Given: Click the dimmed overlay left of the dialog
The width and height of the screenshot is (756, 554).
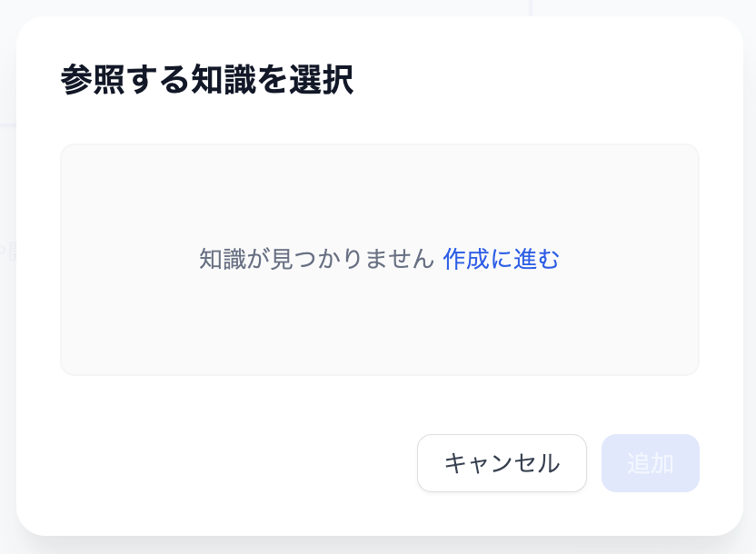Looking at the screenshot, I should pyautogui.click(x=6, y=272).
